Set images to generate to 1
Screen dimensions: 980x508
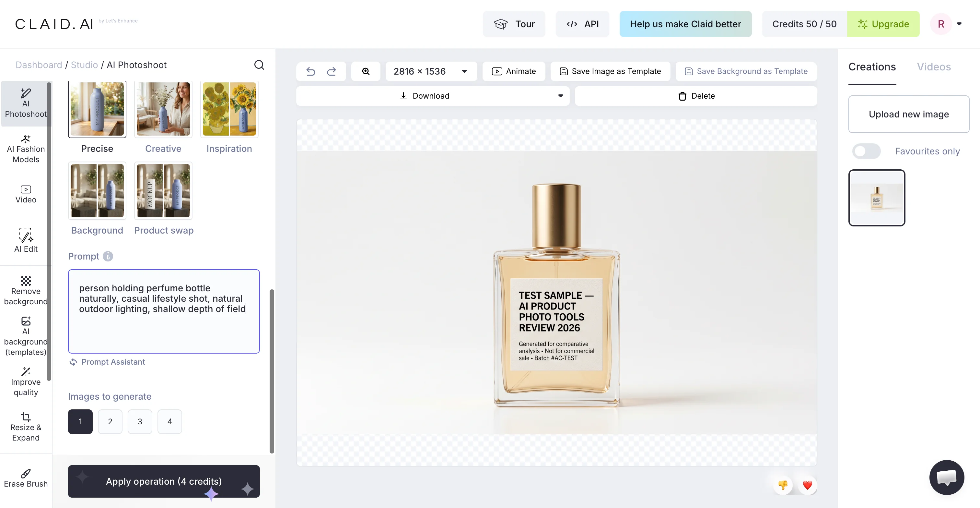click(80, 421)
